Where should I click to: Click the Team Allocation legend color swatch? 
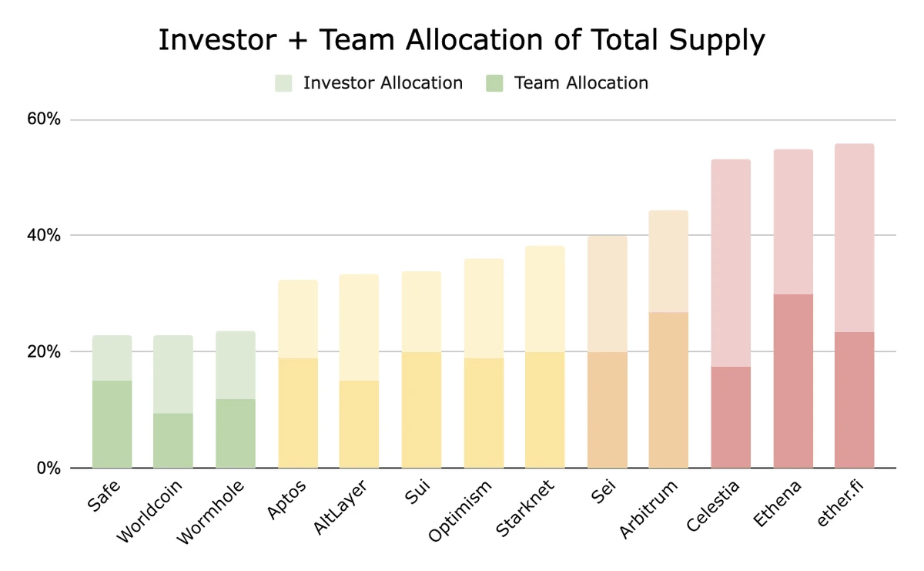pyautogui.click(x=494, y=83)
